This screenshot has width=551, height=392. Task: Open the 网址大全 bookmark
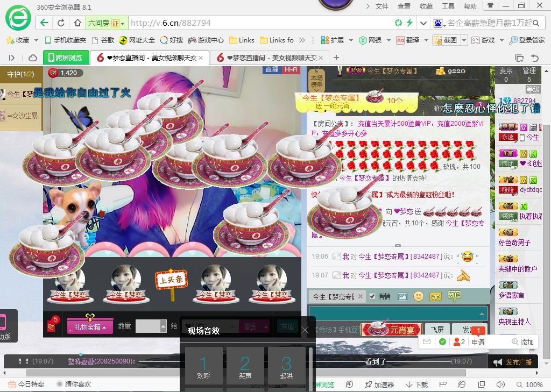(137, 40)
